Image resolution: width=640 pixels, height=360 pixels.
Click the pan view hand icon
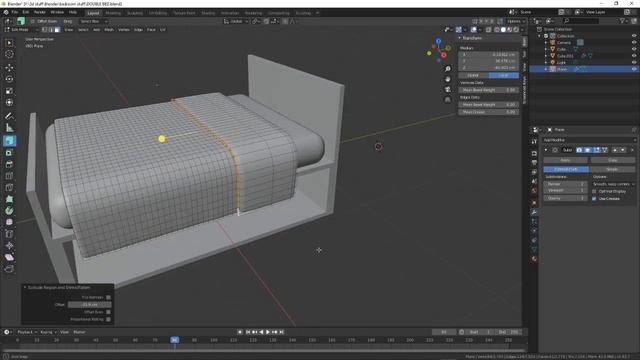point(448,79)
